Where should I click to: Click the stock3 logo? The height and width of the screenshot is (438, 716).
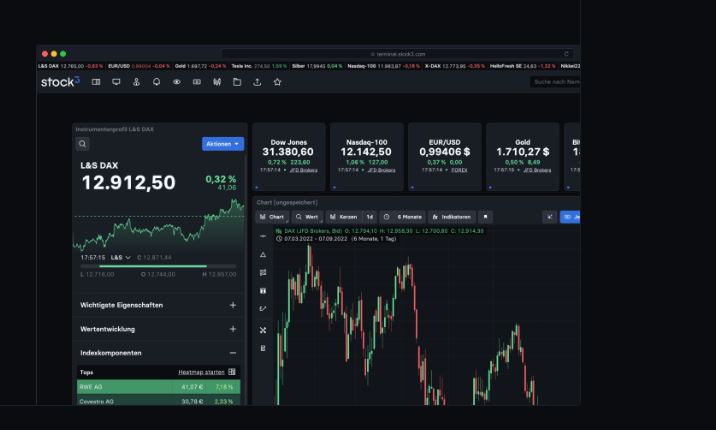[x=60, y=82]
